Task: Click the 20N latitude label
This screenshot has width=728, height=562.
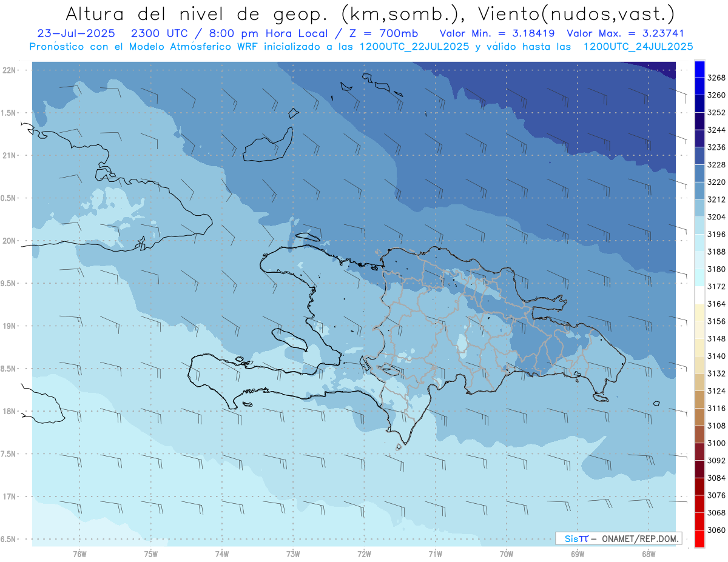Action: point(10,241)
